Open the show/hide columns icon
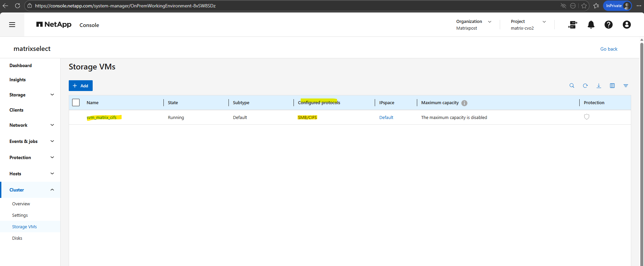 pos(612,86)
